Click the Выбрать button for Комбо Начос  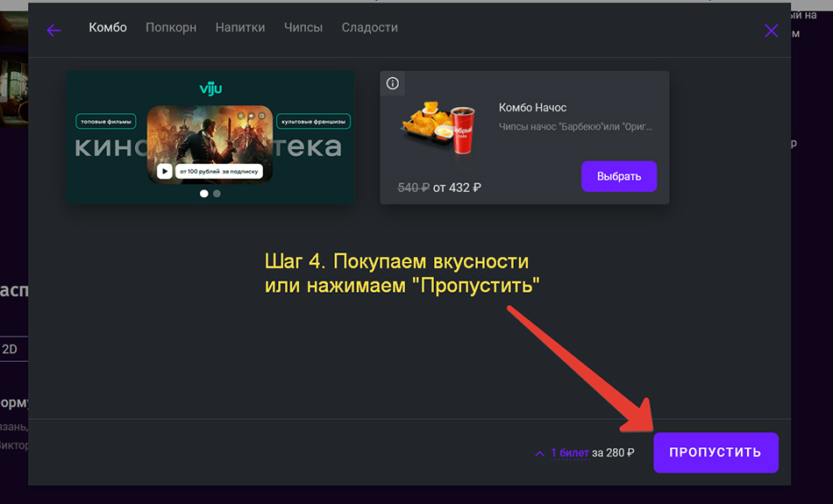point(619,176)
